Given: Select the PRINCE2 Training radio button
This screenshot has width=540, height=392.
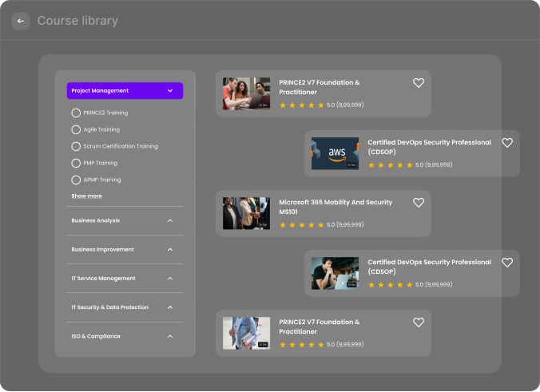Looking at the screenshot, I should 76,113.
